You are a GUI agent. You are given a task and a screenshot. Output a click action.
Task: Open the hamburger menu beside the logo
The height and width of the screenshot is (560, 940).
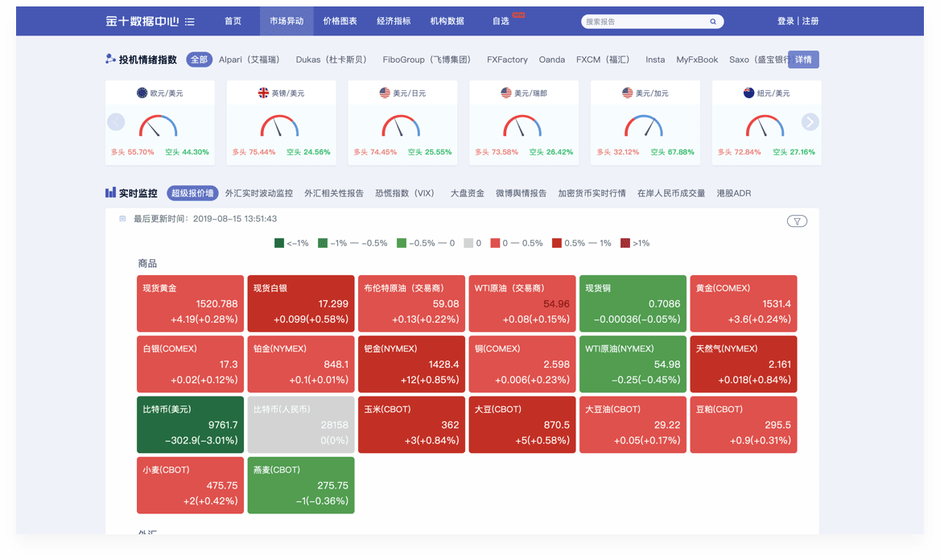tap(190, 22)
